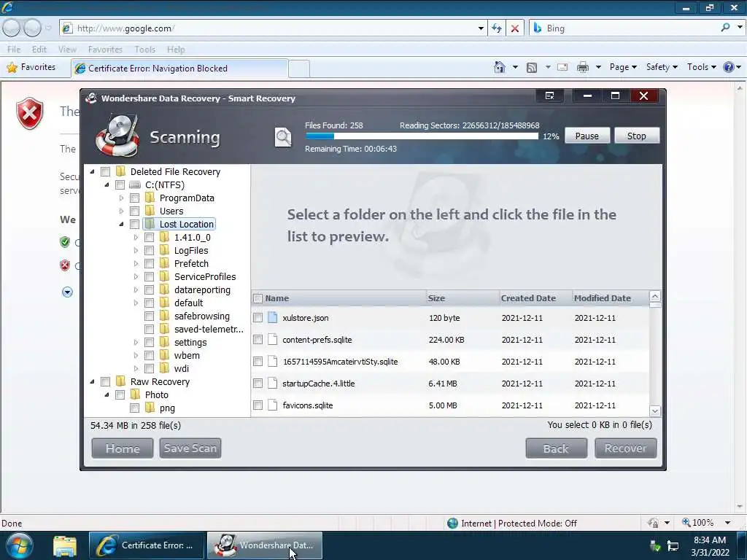Collapse the C:(NTFS) tree node
Viewport: 747px width, 560px height.
tap(107, 184)
